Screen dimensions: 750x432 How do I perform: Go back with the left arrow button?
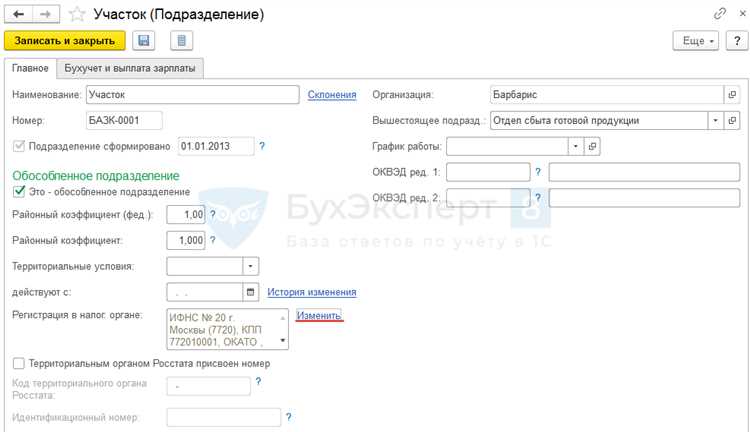[18, 14]
